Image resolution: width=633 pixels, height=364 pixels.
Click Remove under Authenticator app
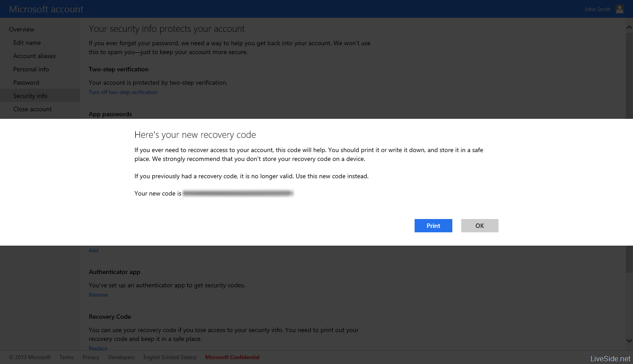pyautogui.click(x=98, y=295)
